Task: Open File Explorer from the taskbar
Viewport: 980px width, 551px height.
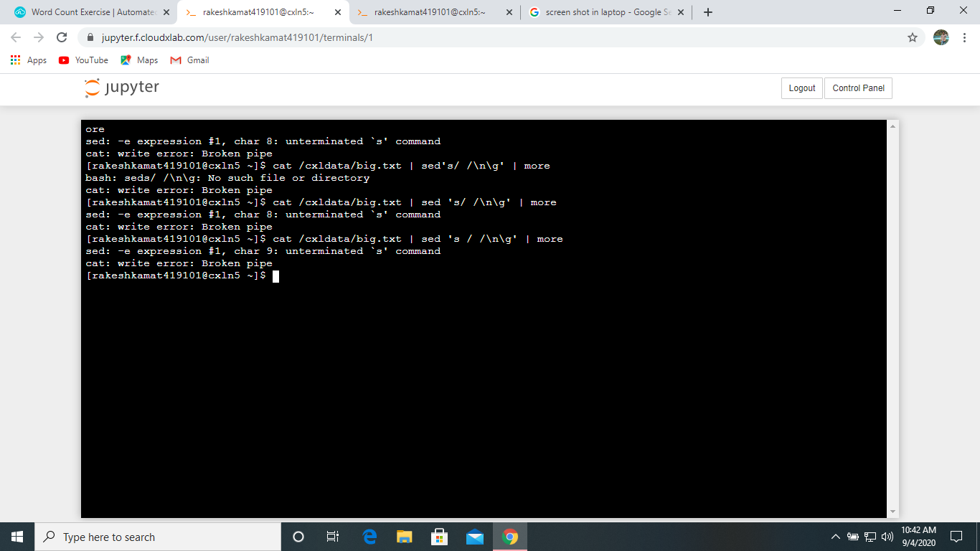Action: pos(405,537)
